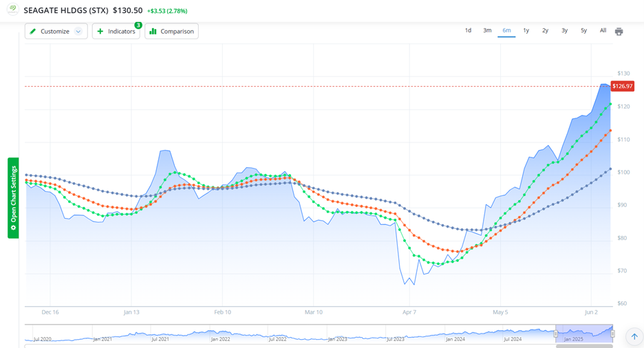Viewport: 644px width, 348px height.
Task: Click the Jun 2 date axis label
Action: 591,312
